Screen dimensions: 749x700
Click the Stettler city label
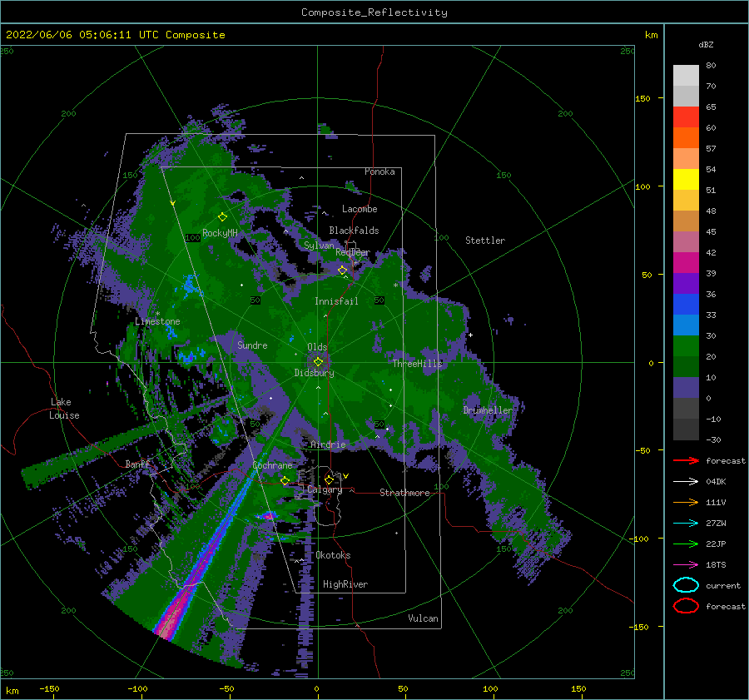click(485, 241)
